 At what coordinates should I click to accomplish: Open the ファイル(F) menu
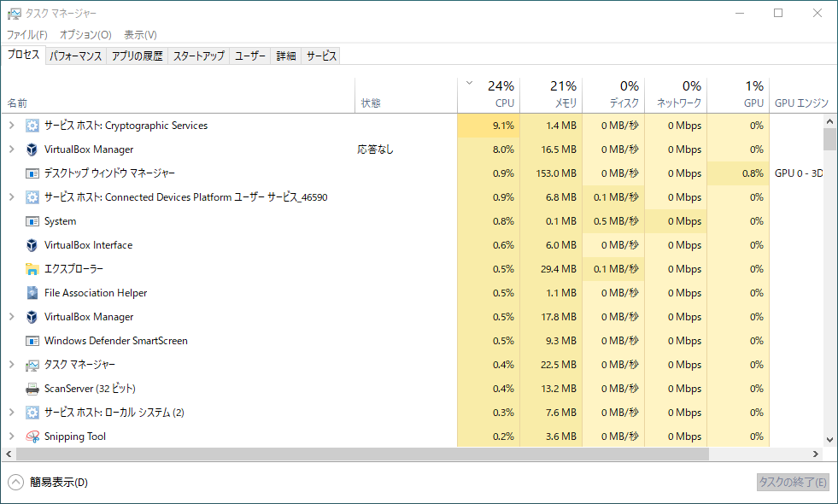click(26, 35)
